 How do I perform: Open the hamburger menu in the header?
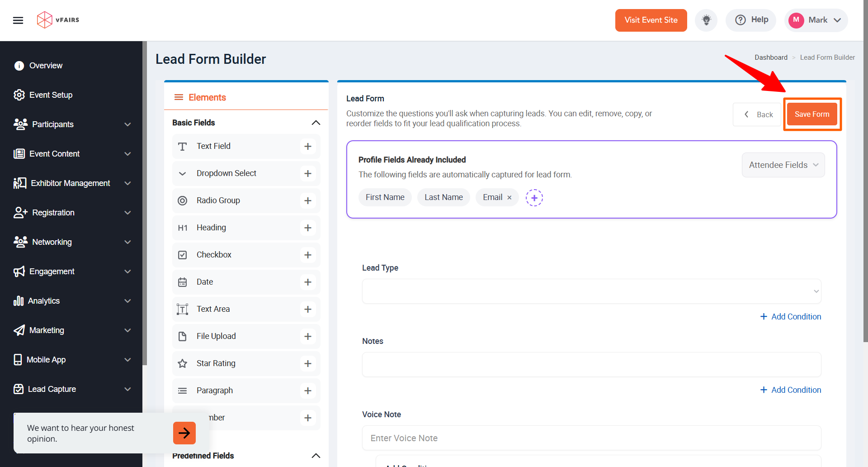pyautogui.click(x=18, y=20)
